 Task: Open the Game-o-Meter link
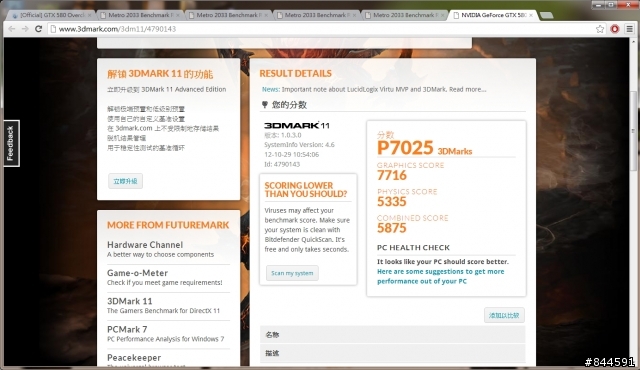tap(137, 273)
